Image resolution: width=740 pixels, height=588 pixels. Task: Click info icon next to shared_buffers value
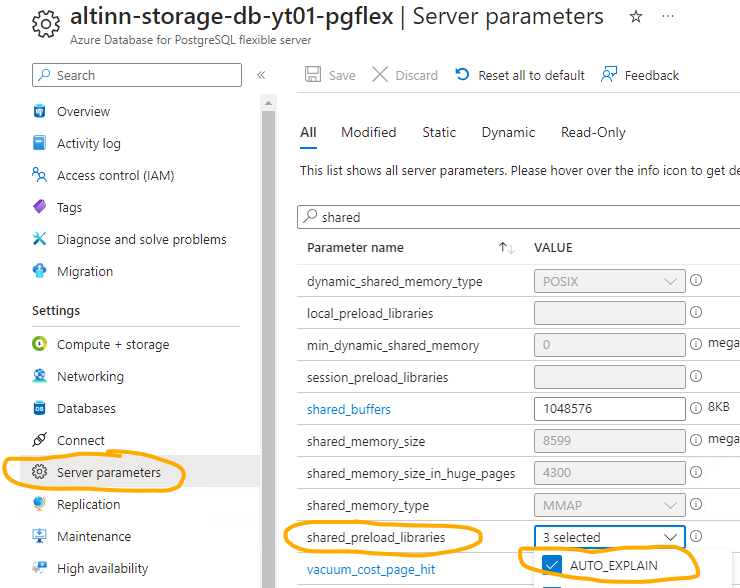point(696,409)
